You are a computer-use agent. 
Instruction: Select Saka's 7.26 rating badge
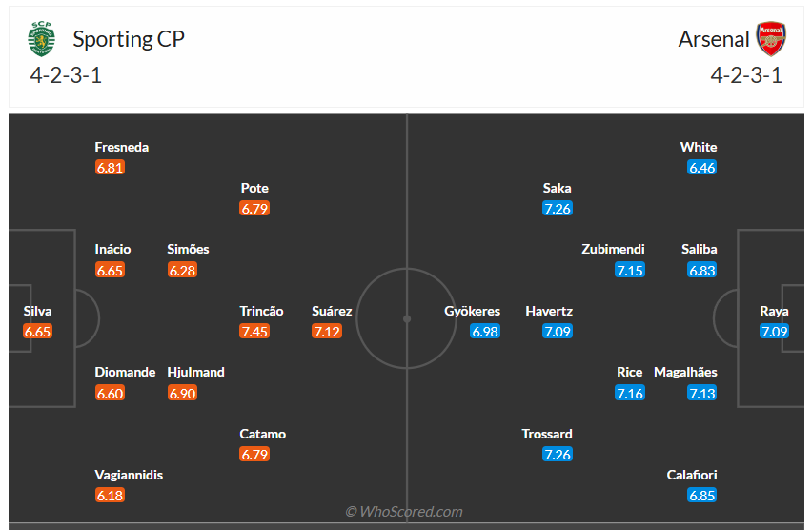558,209
